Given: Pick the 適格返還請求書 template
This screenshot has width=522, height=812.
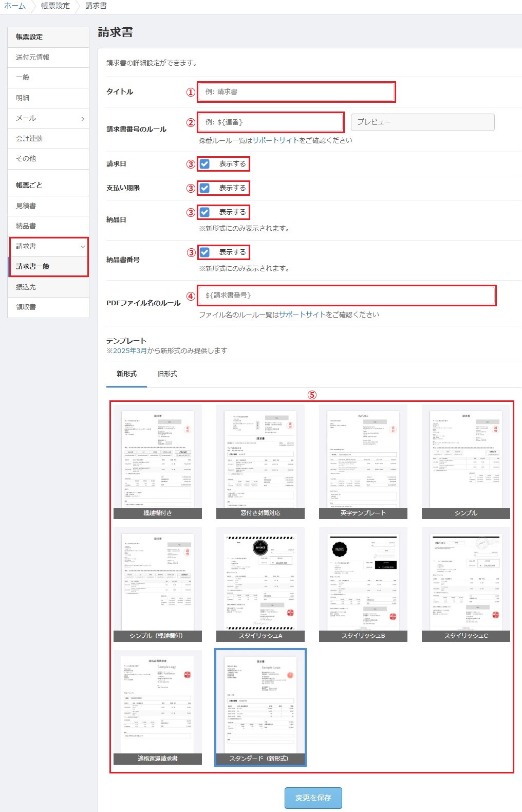Looking at the screenshot, I should pos(158,706).
